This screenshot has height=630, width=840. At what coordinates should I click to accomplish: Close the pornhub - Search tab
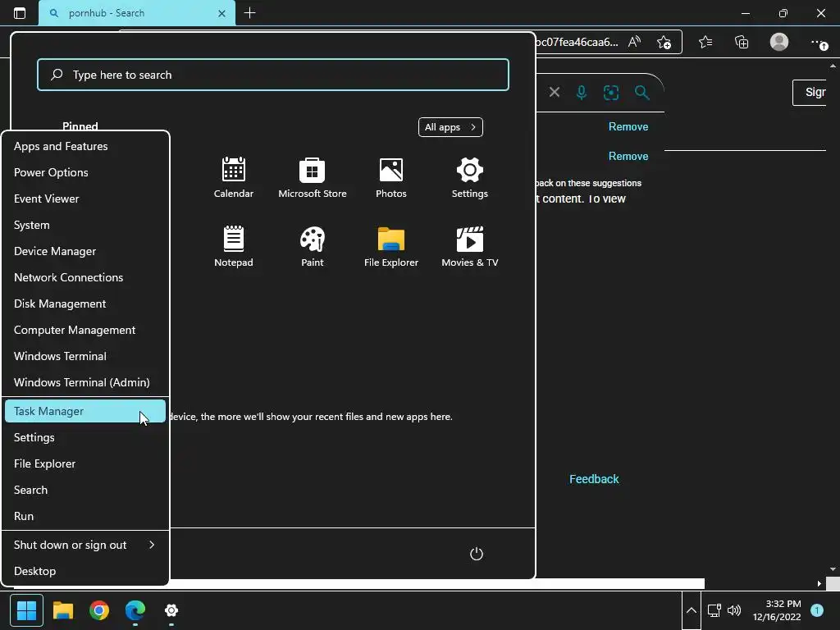coord(221,13)
